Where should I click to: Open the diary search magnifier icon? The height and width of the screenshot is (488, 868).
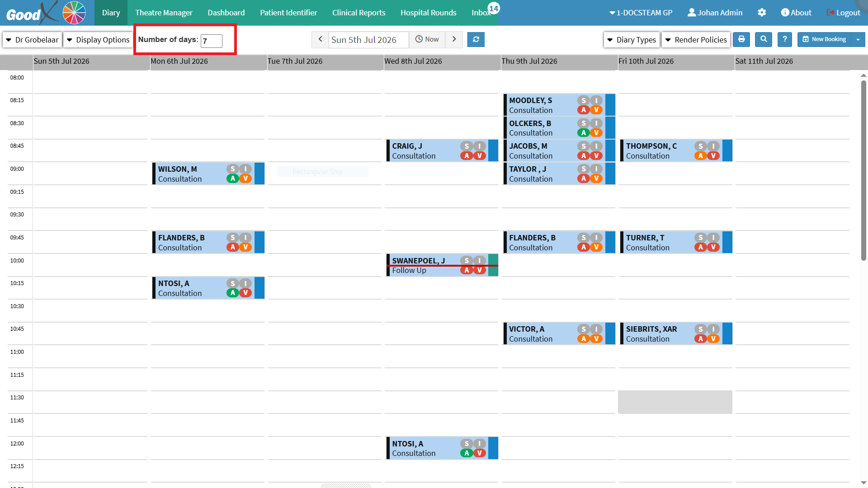tap(764, 39)
